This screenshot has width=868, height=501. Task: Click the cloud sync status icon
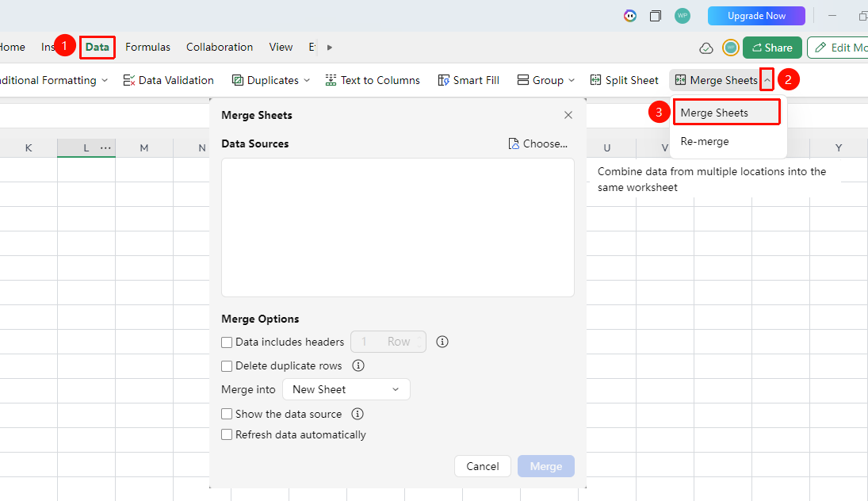click(706, 48)
